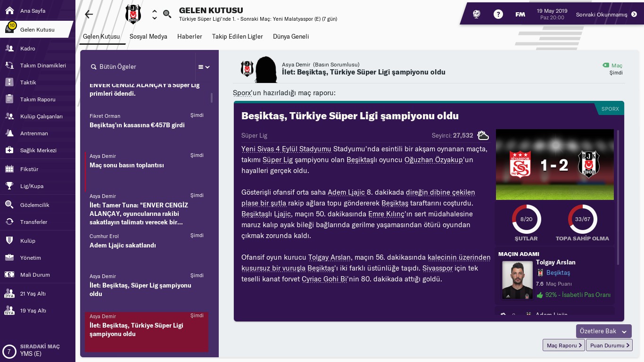Screen dimensions: 644x362
Task: Click the Puan Durumu button
Action: (x=609, y=346)
